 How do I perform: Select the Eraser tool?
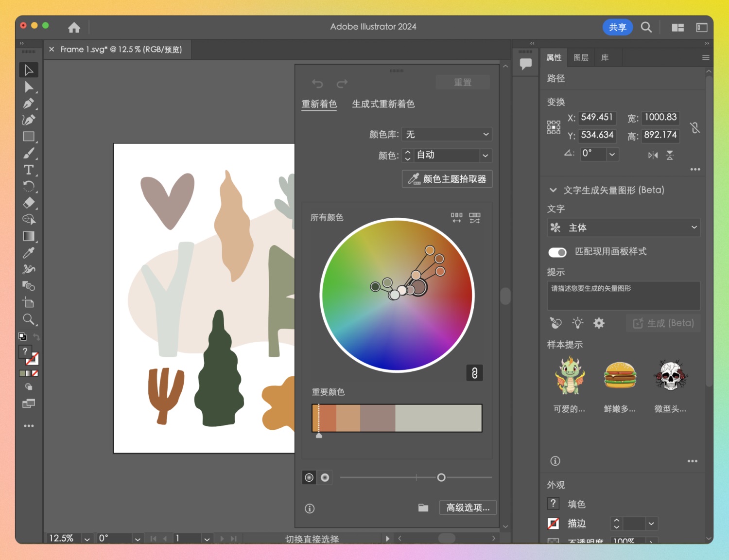point(29,203)
